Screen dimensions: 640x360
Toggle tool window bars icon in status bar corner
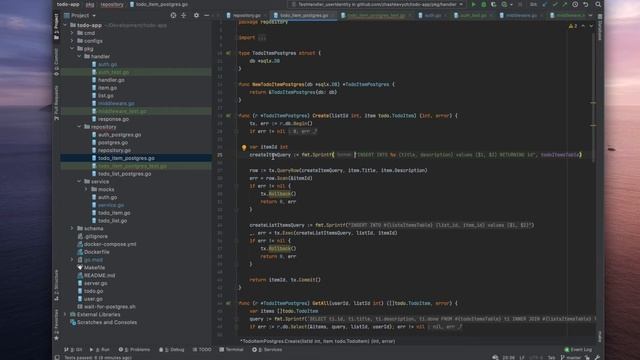pyautogui.click(x=57, y=358)
